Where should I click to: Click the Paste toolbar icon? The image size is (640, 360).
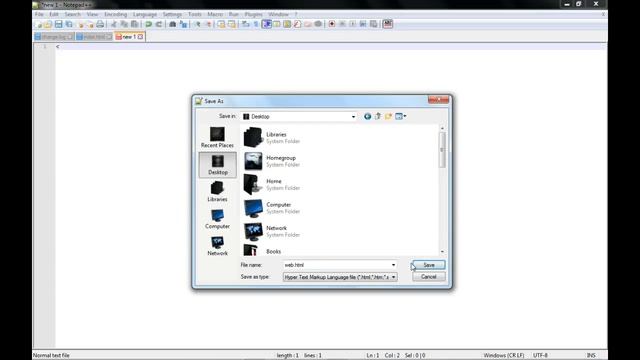click(134, 24)
